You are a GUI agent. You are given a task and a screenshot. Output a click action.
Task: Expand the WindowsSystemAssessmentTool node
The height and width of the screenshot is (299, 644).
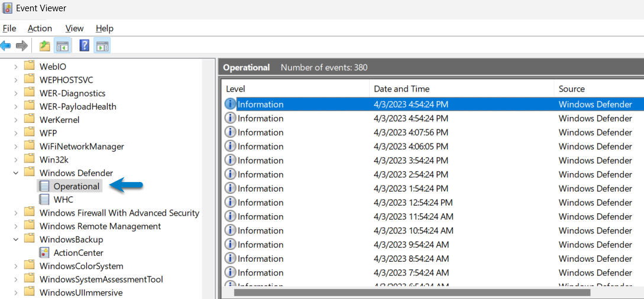click(16, 279)
